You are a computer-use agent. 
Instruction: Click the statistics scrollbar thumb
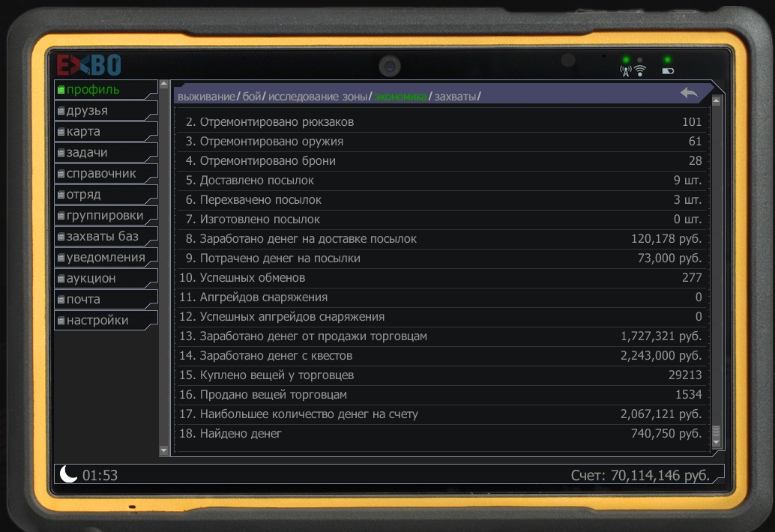[x=716, y=433]
